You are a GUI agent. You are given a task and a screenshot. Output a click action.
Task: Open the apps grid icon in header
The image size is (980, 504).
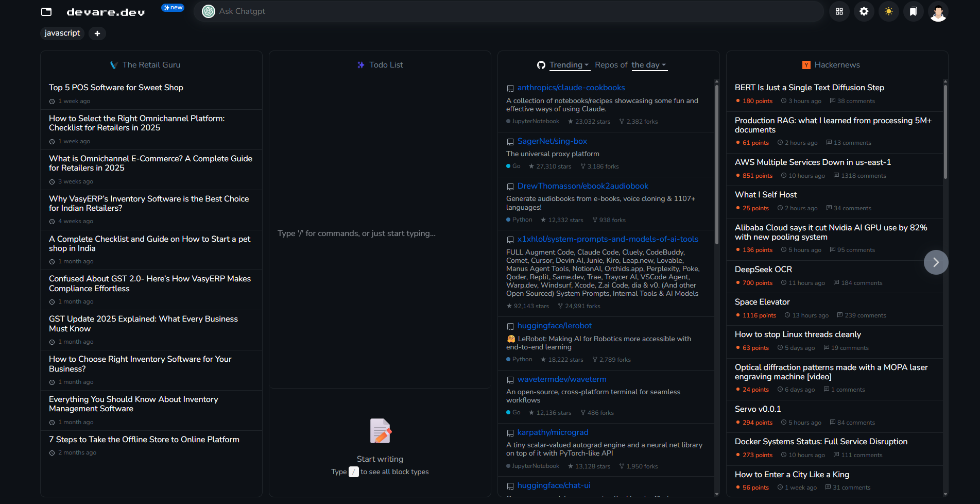839,11
